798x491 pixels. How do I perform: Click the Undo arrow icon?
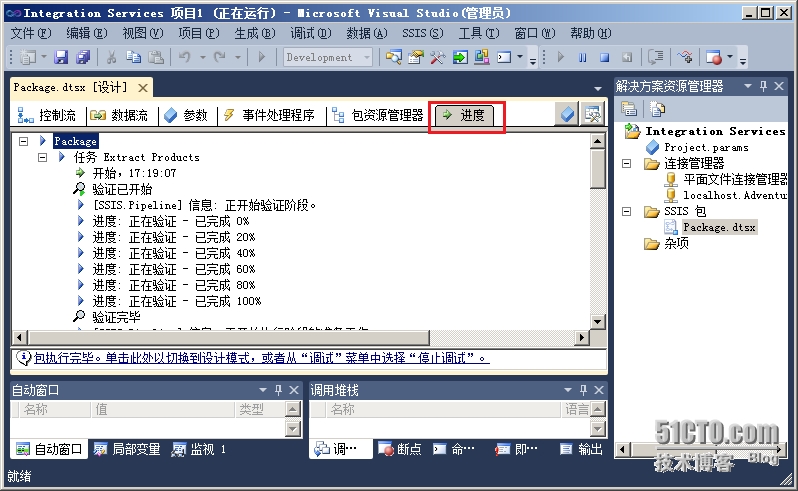pos(185,57)
